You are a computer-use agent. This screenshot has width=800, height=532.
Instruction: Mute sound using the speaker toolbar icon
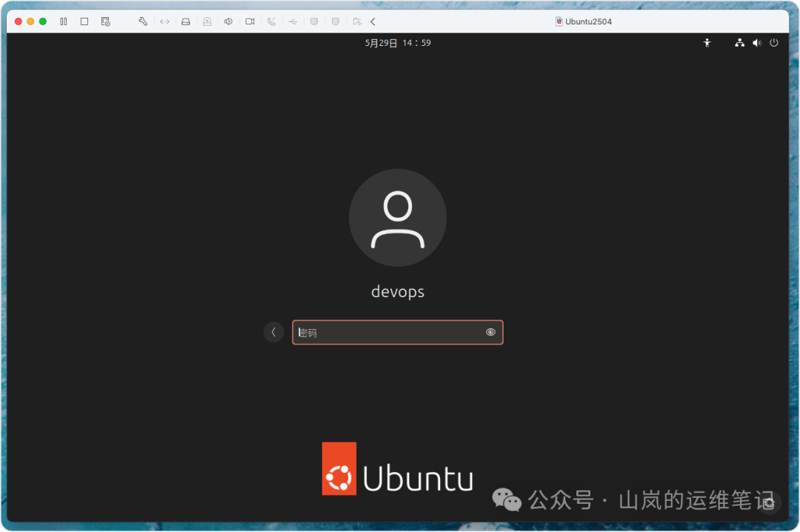coord(228,21)
